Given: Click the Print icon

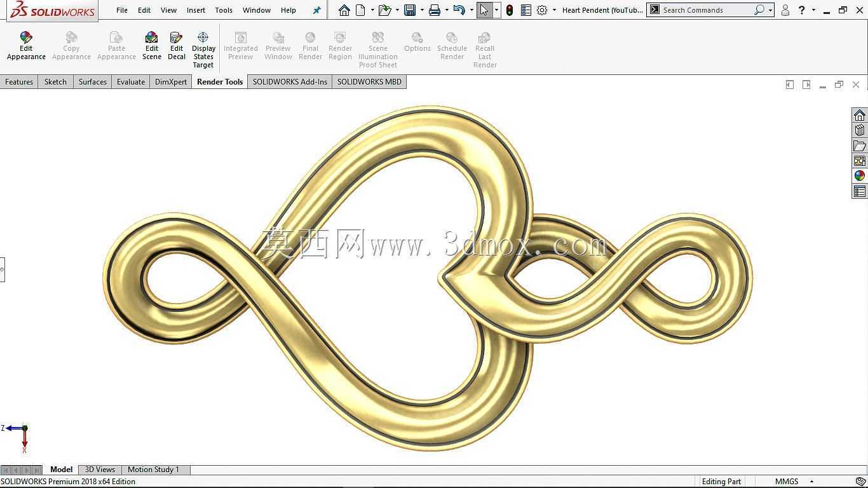Looking at the screenshot, I should click(x=435, y=10).
